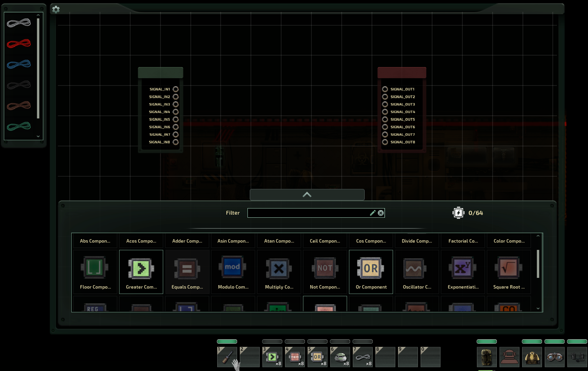Choose the "Atan Compo..." entry
The image size is (588, 371).
pyautogui.click(x=279, y=241)
